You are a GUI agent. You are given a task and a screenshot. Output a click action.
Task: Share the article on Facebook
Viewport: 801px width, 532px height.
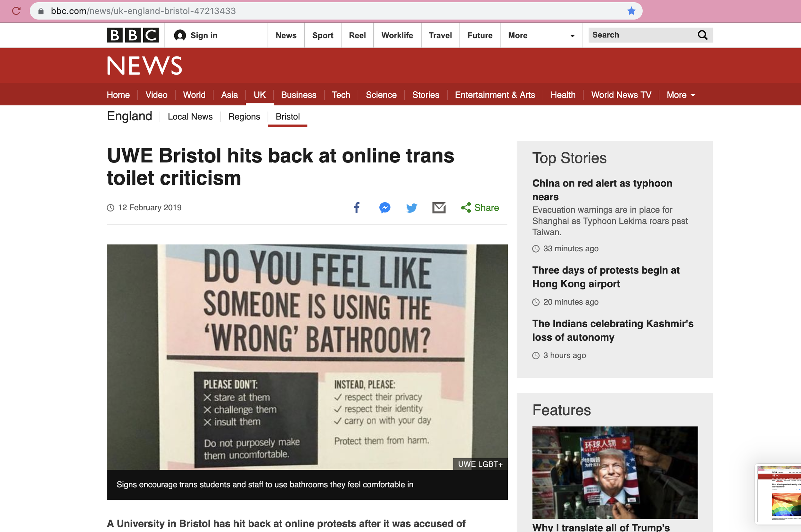[356, 207]
